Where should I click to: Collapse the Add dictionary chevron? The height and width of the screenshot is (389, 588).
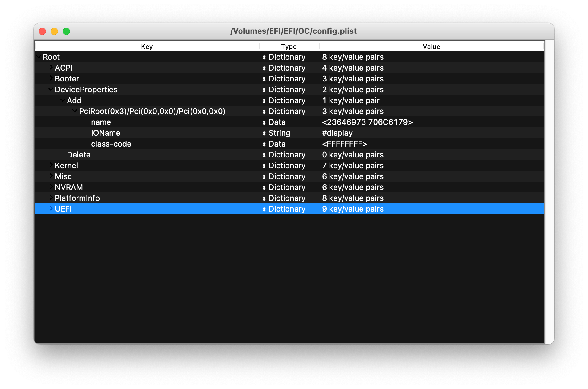[63, 100]
